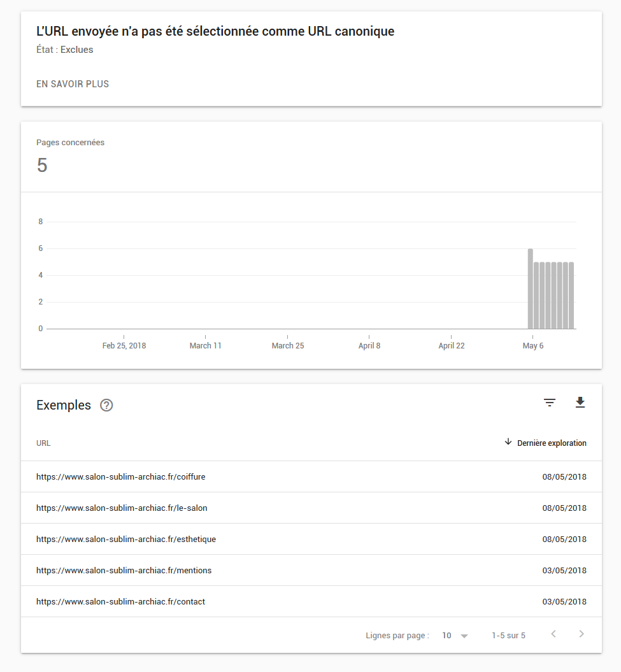Viewport: 621px width, 672px height.
Task: Go to previous page of results
Action: point(553,634)
